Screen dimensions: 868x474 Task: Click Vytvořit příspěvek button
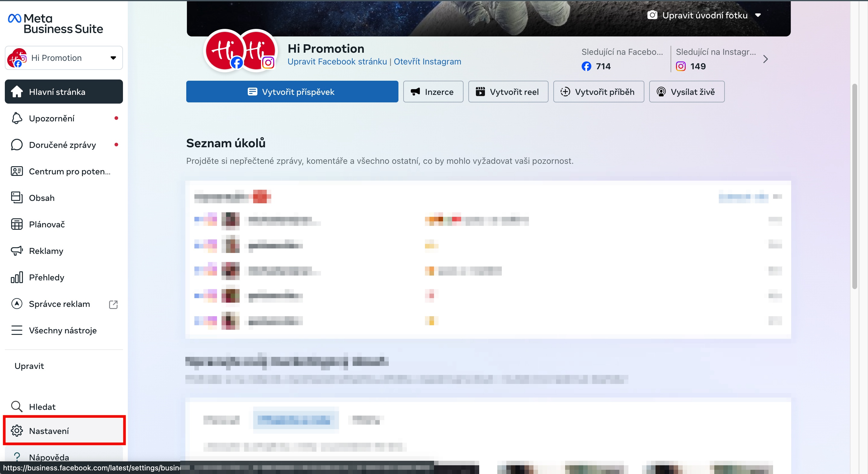pos(292,92)
